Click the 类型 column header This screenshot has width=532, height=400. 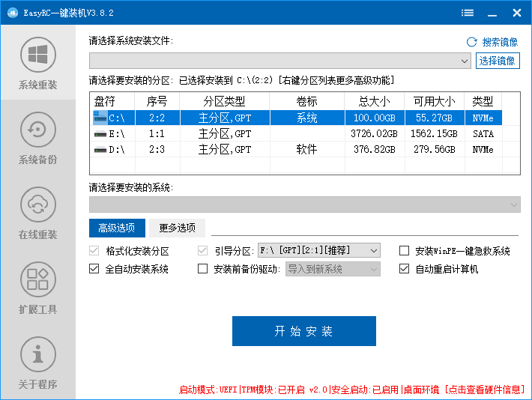483,101
